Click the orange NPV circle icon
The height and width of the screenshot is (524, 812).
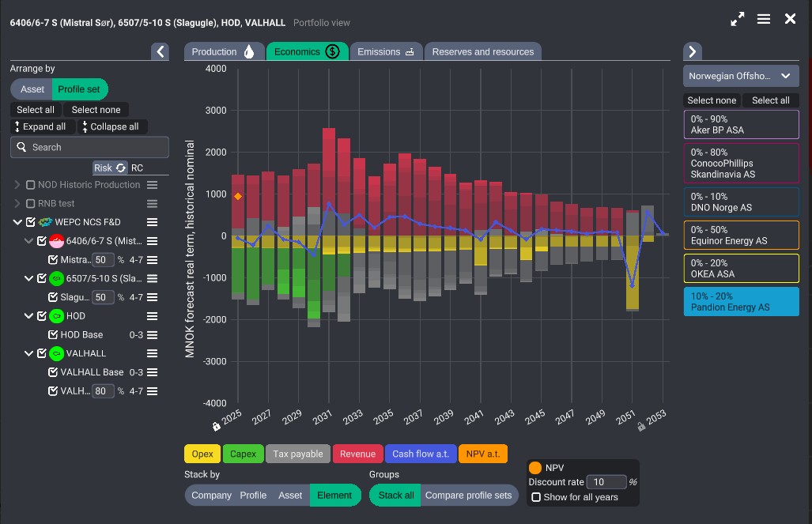535,468
